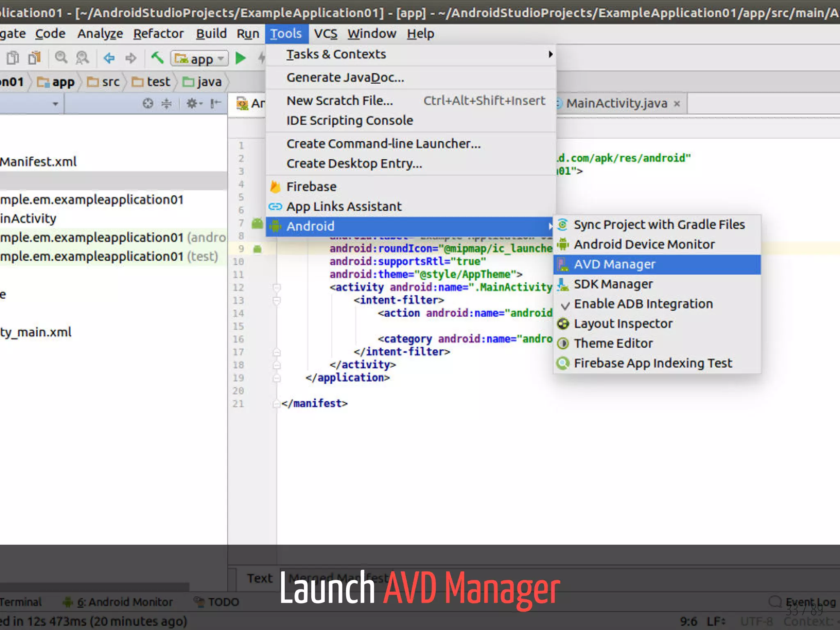
Task: Open Firebase from Tools menu
Action: click(411, 187)
